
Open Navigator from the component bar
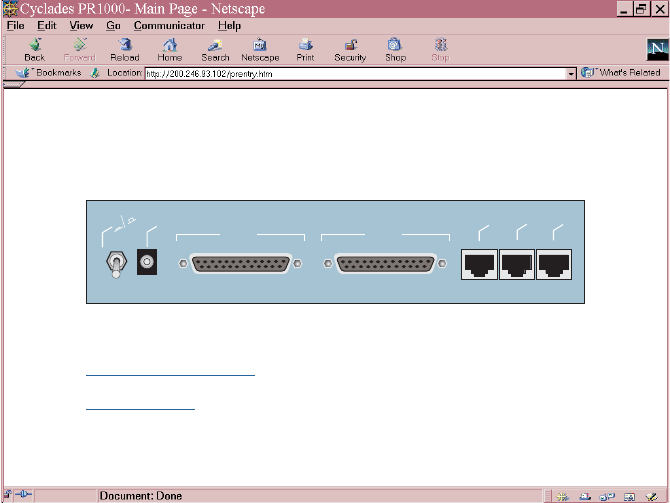562,496
